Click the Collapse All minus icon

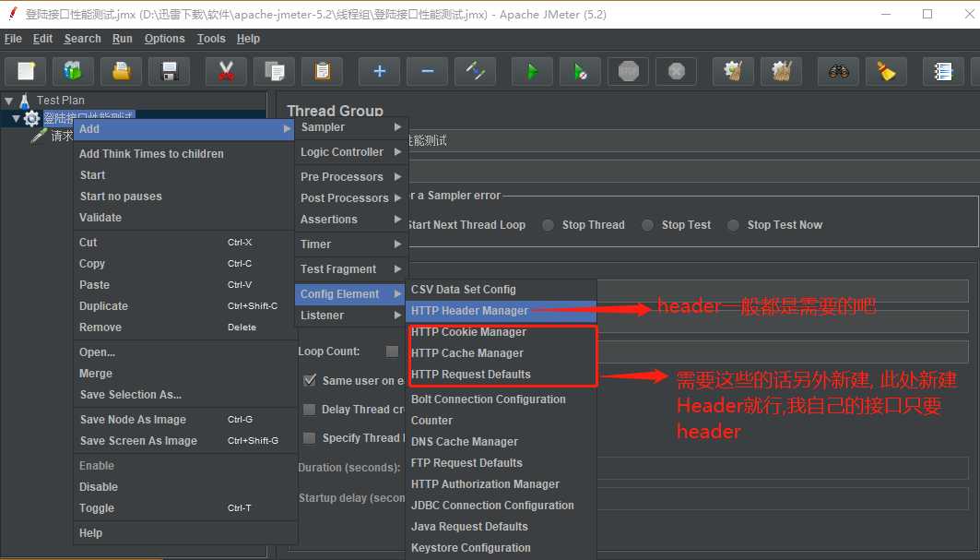(x=428, y=71)
